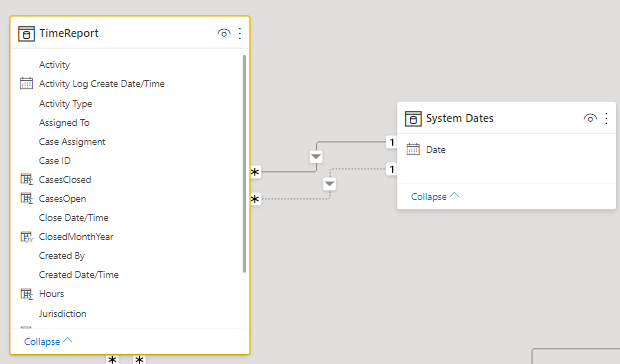Click the CasesClosed measure icon
Viewport: 620px width, 364px height.
pos(26,179)
